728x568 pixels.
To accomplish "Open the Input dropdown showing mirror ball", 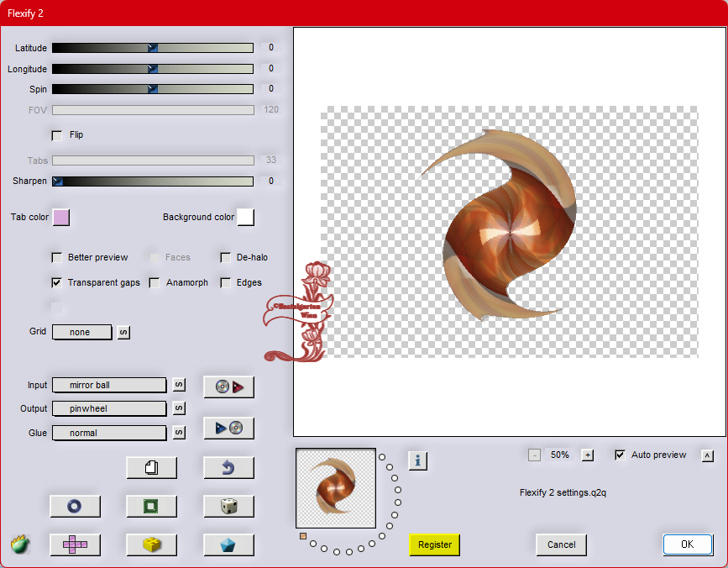I will (109, 385).
